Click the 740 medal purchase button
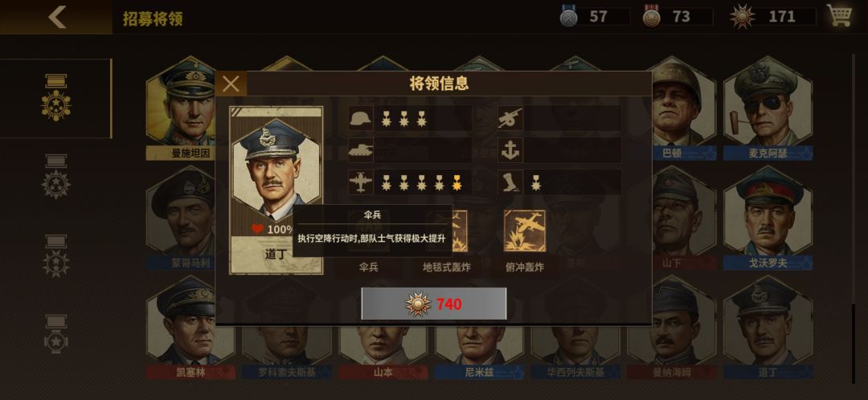The width and height of the screenshot is (868, 400). (x=434, y=304)
